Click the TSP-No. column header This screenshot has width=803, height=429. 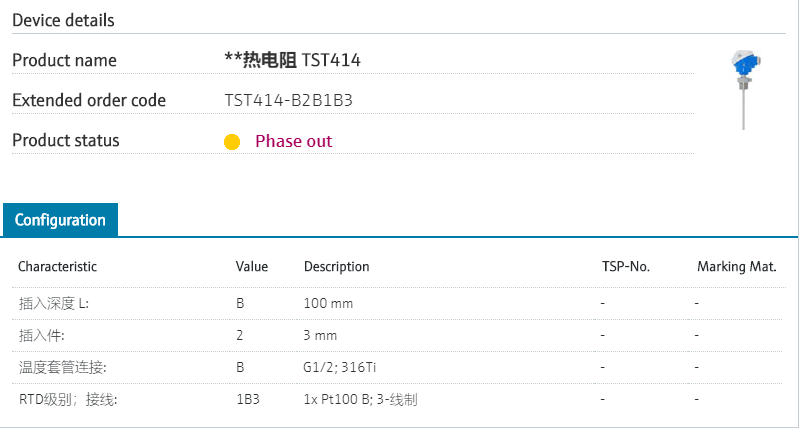coord(626,267)
